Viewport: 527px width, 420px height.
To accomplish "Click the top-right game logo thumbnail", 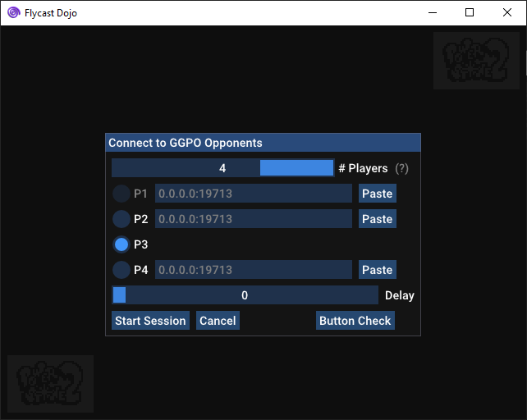I will (476, 61).
